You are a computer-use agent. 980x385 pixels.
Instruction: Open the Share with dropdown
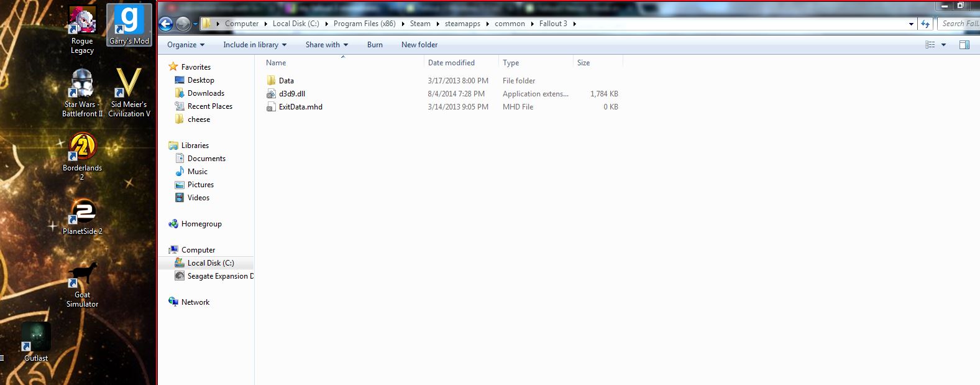click(326, 45)
